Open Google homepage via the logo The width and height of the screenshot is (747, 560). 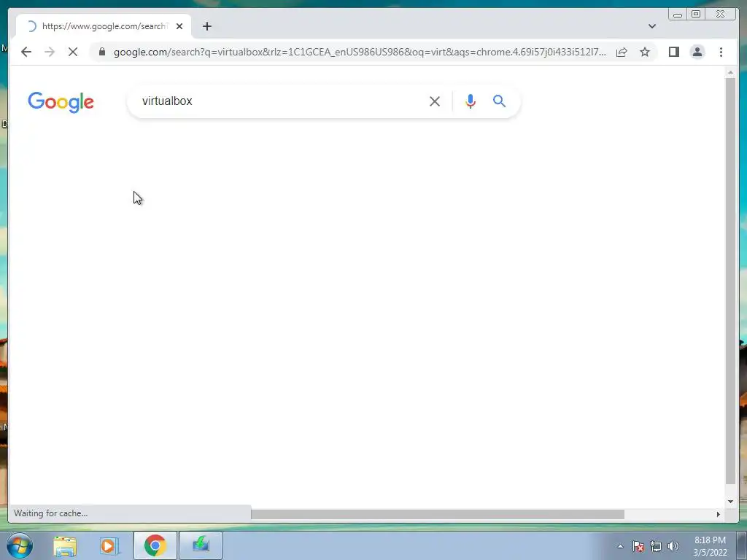[61, 102]
